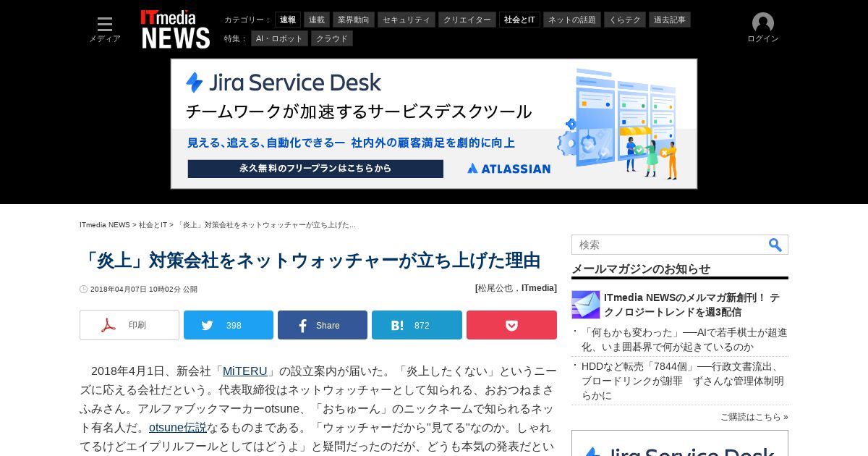Click the article headline 「炎上」対策会社
Image resolution: width=868 pixels, height=456 pixels.
point(310,261)
